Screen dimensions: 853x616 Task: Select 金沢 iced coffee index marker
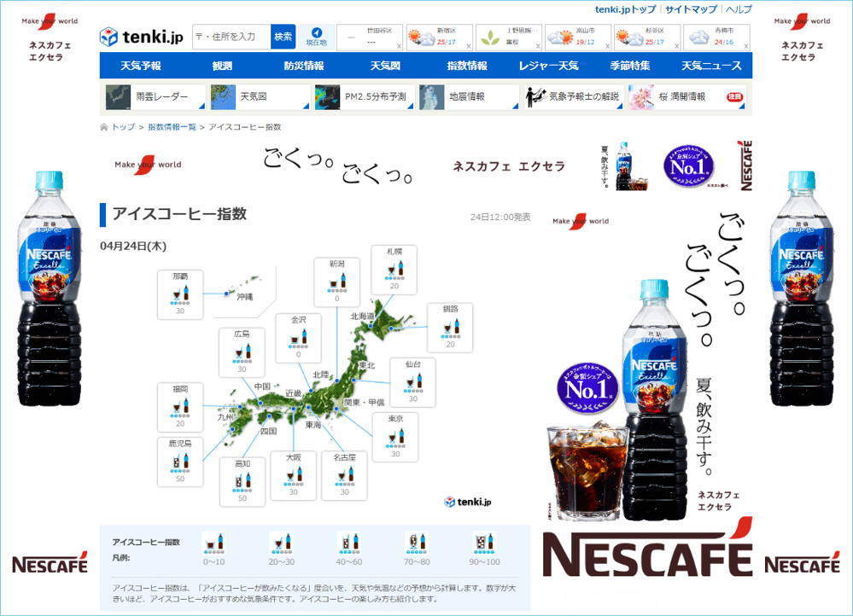pyautogui.click(x=298, y=338)
